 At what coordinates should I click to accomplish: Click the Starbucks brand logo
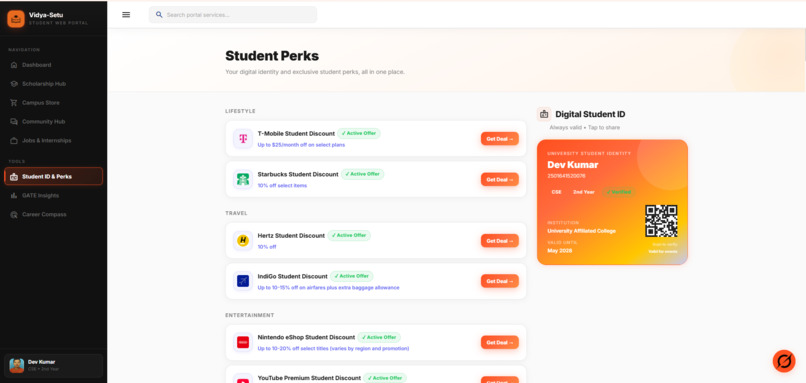(243, 179)
